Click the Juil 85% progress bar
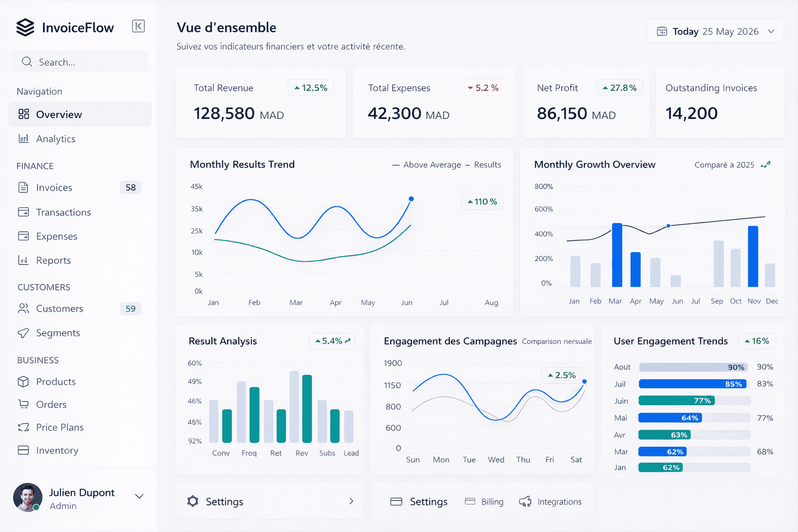 click(693, 384)
